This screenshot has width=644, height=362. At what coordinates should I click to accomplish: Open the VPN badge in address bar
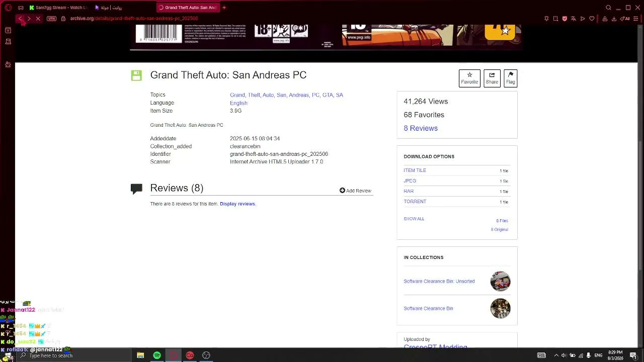(51, 19)
